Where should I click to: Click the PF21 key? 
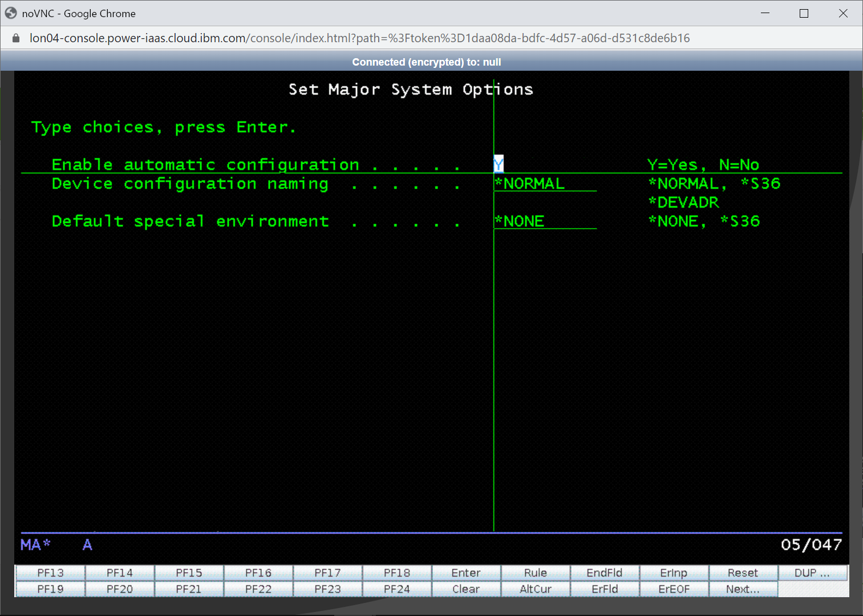(189, 589)
